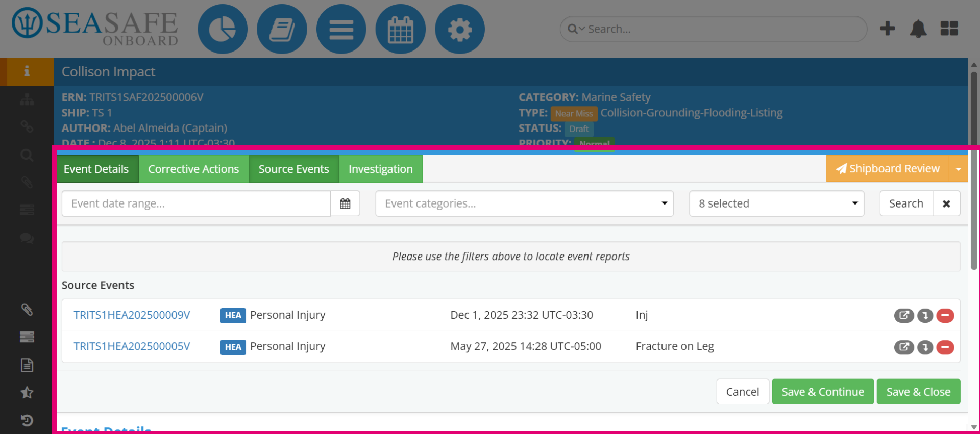Click the Source Events section heading
Screen dimensions: 980x434
98,285
